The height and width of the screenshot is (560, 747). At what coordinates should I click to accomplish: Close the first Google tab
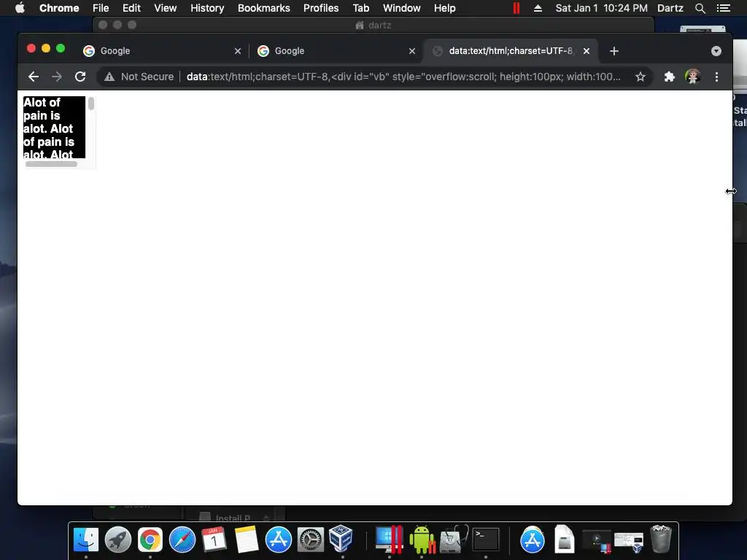(238, 51)
